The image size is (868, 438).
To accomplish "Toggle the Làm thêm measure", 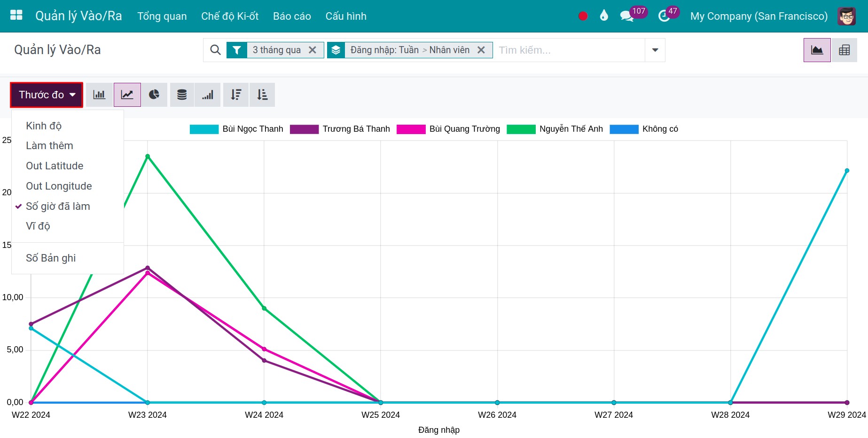I will point(68,145).
